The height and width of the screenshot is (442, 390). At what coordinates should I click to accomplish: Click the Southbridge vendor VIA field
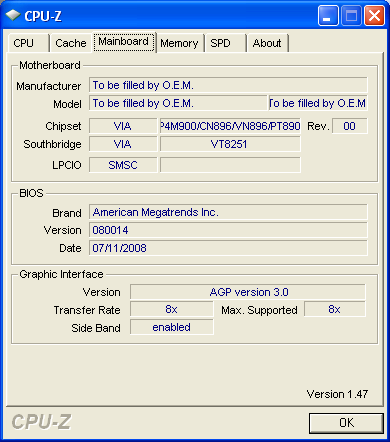point(123,144)
